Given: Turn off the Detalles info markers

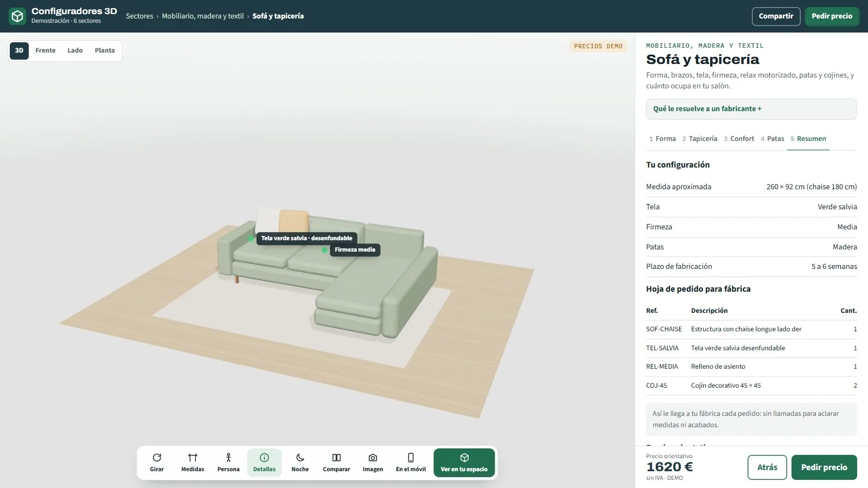Looking at the screenshot, I should click(x=264, y=463).
